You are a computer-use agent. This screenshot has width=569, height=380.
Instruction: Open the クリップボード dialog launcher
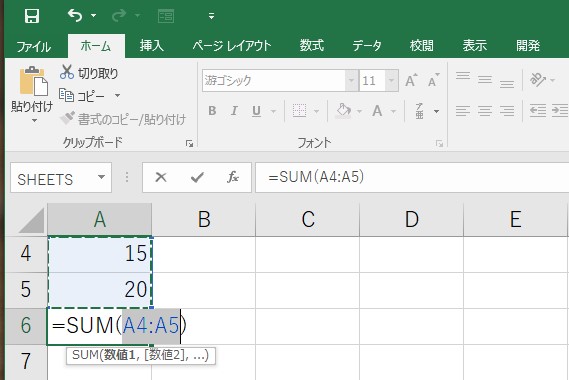click(x=189, y=144)
